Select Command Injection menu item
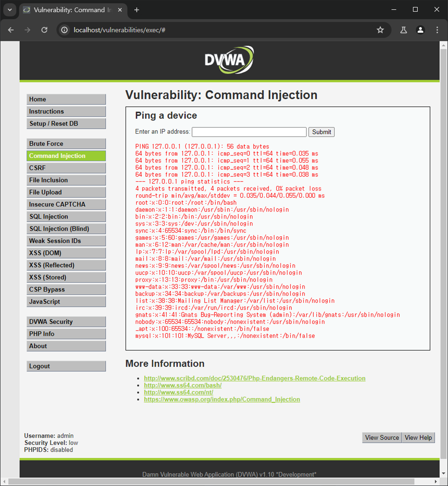This screenshot has width=448, height=486. coord(66,156)
